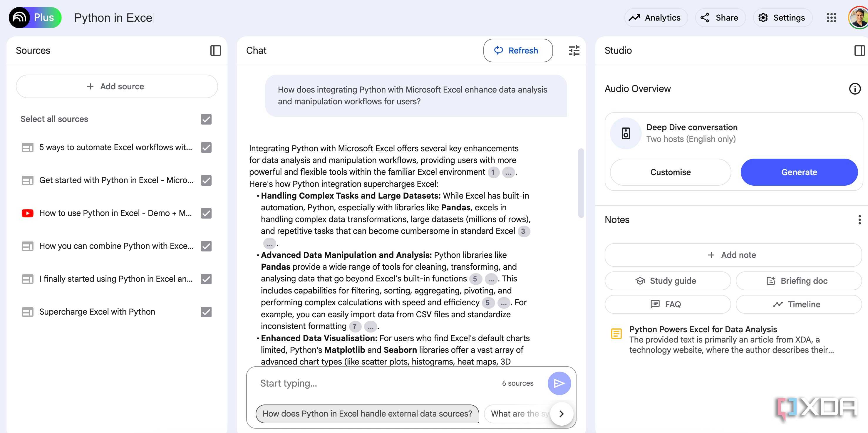Uncheck Get started with Python source
Image resolution: width=868 pixels, height=433 pixels.
[206, 180]
